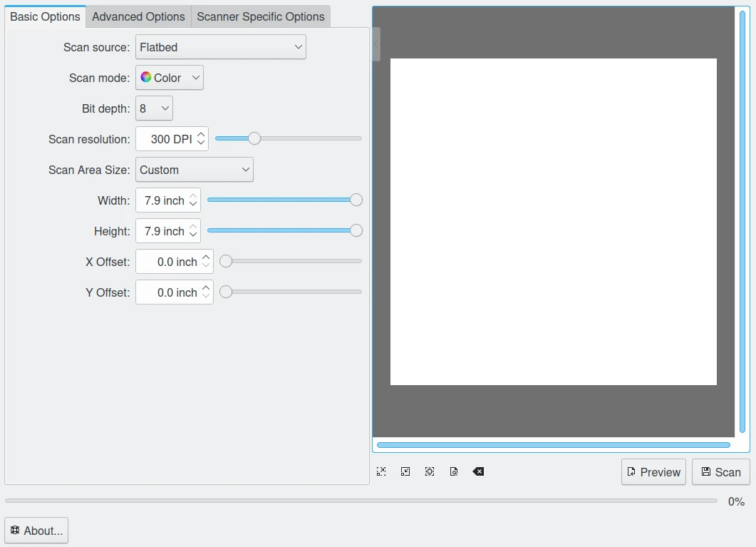Switch to the Advanced Options tab

pos(138,16)
